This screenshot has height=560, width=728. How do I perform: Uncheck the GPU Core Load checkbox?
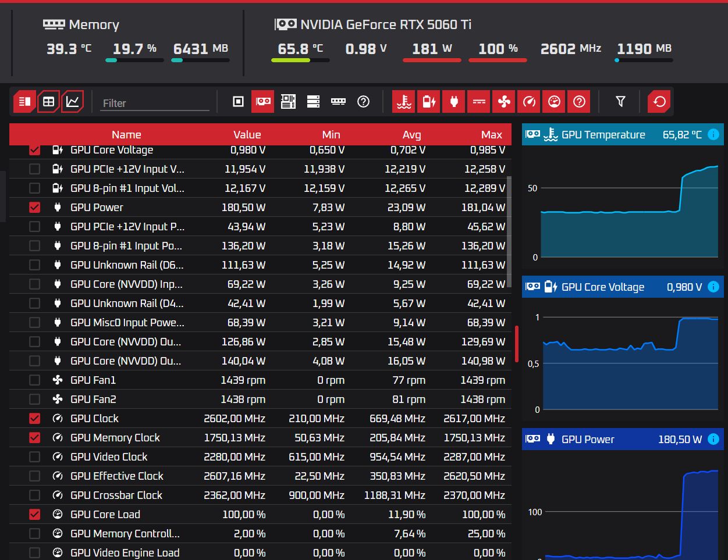click(x=34, y=514)
